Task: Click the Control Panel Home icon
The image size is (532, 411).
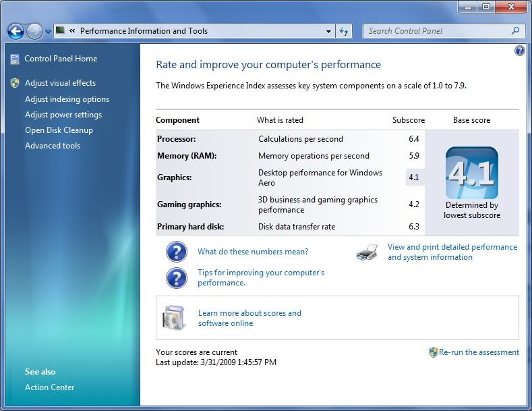Action: (x=15, y=59)
